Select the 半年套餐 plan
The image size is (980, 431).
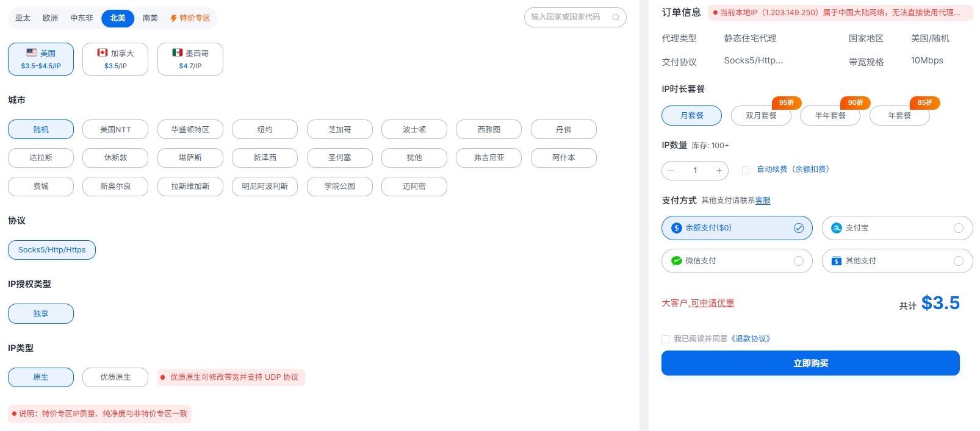[x=830, y=115]
